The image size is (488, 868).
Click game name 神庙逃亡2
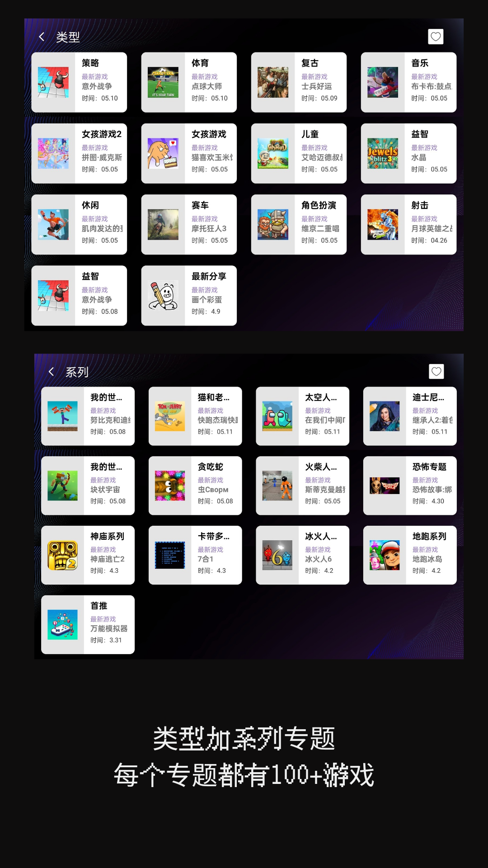click(x=108, y=559)
